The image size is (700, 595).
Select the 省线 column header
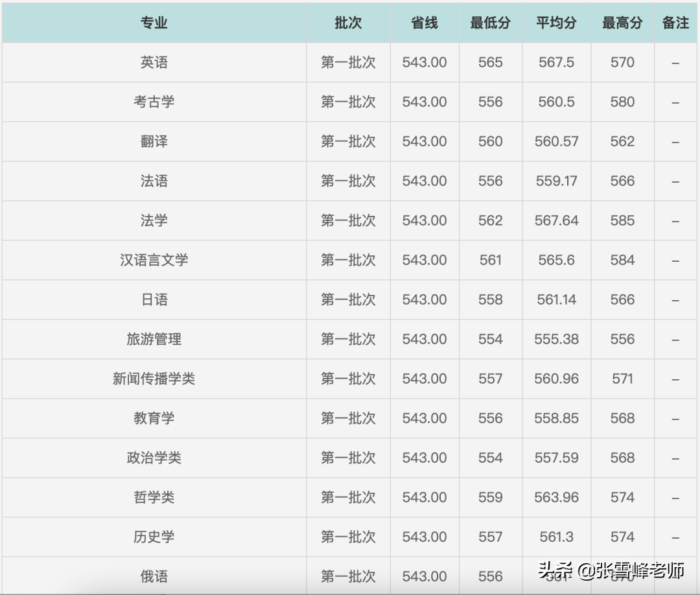click(x=424, y=23)
